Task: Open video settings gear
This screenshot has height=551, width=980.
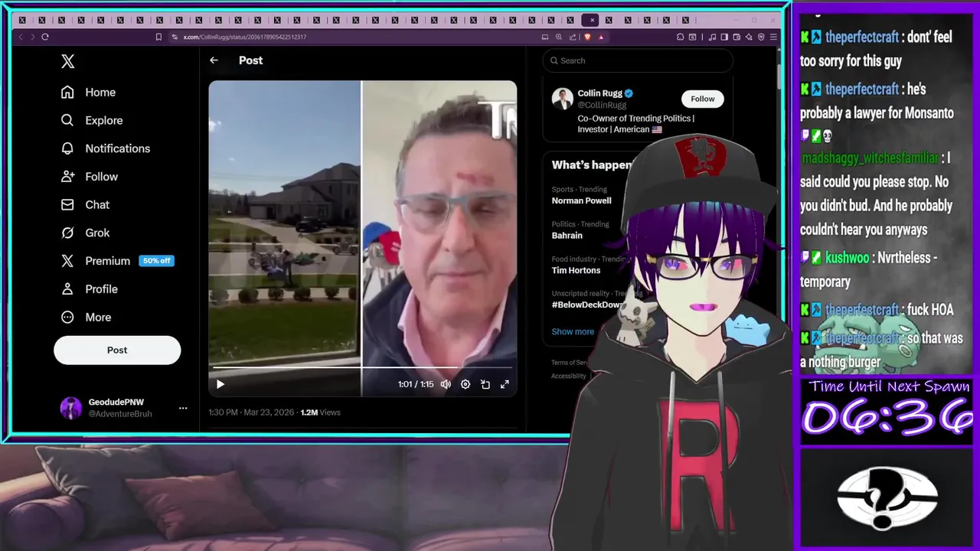Action: 465,384
